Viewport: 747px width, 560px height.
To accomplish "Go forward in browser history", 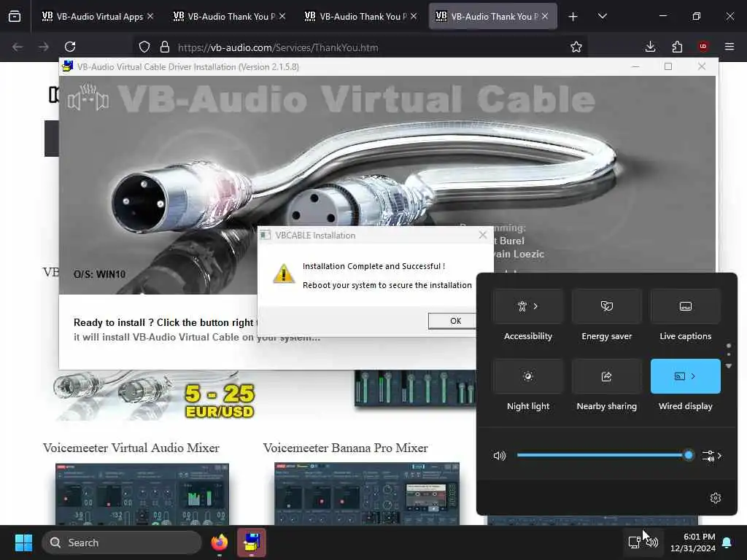I will (43, 47).
